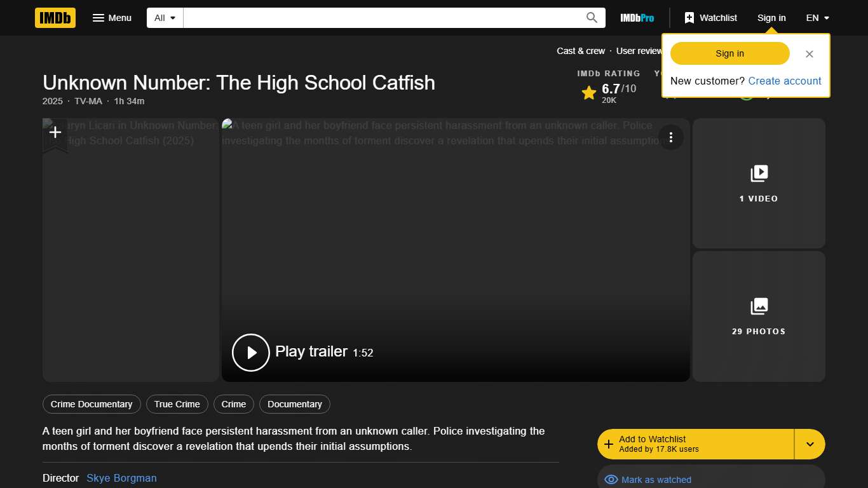This screenshot has height=488, width=868.
Task: Click the search magnifier icon
Action: pos(591,17)
